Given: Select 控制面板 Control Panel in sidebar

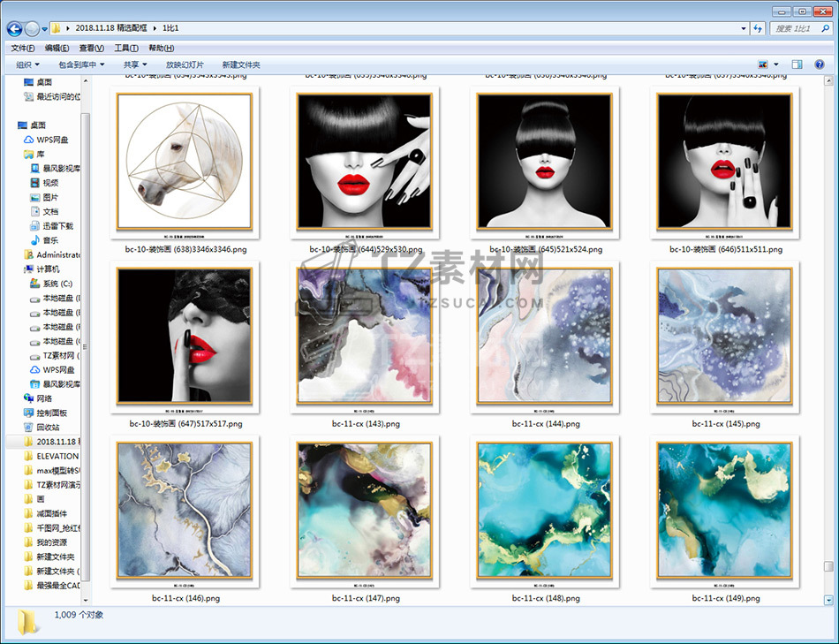Looking at the screenshot, I should 51,413.
